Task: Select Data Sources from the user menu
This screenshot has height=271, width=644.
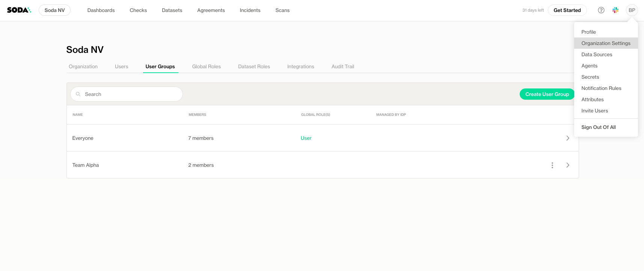Action: coord(596,55)
